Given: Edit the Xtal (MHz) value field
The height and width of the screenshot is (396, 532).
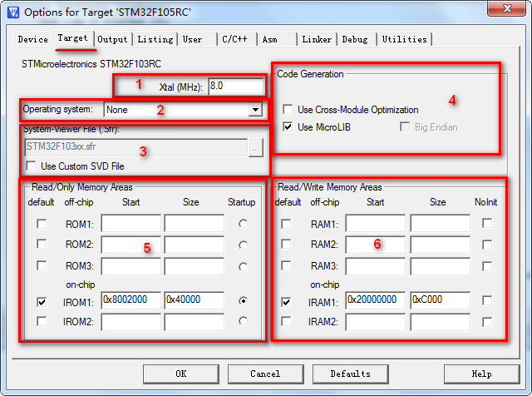Looking at the screenshot, I should tap(236, 86).
